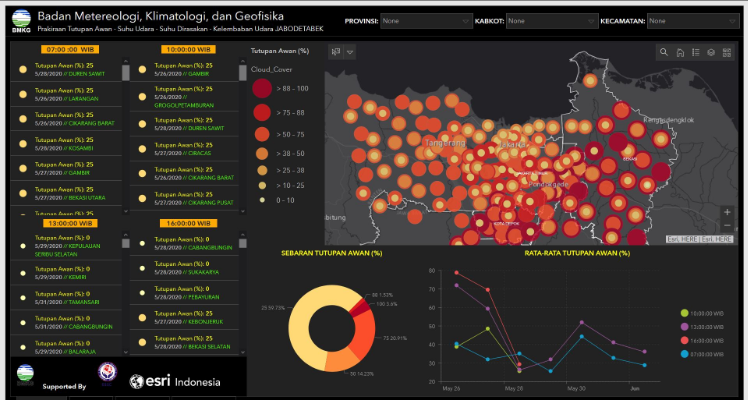Click the 16:00:00 list scrollbar thumb

[243, 243]
